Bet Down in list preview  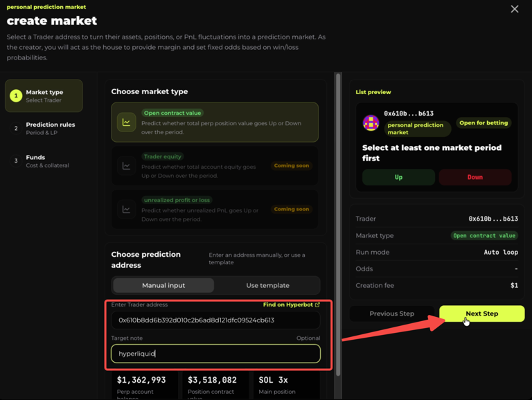coord(475,177)
